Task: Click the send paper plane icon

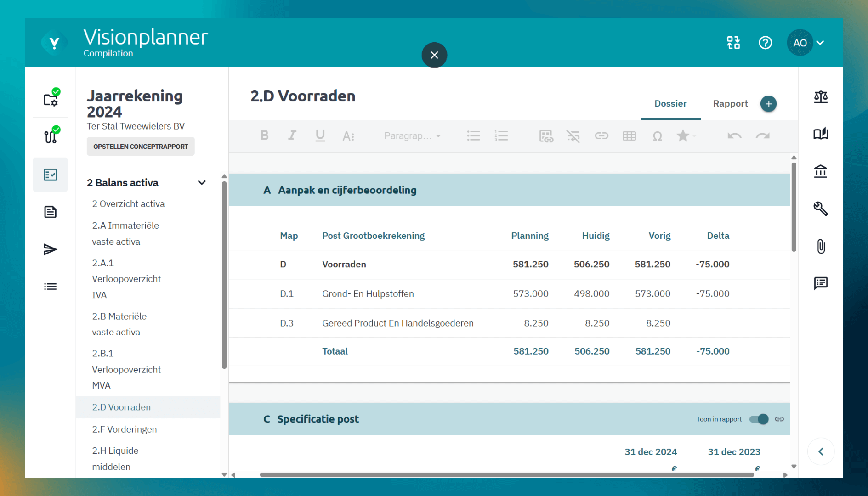Action: pyautogui.click(x=50, y=249)
